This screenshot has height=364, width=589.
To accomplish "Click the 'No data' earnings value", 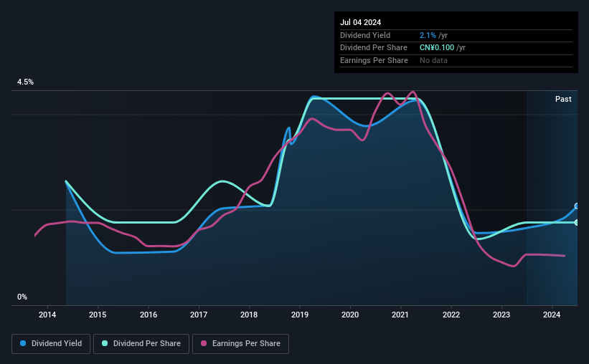I will 433,60.
